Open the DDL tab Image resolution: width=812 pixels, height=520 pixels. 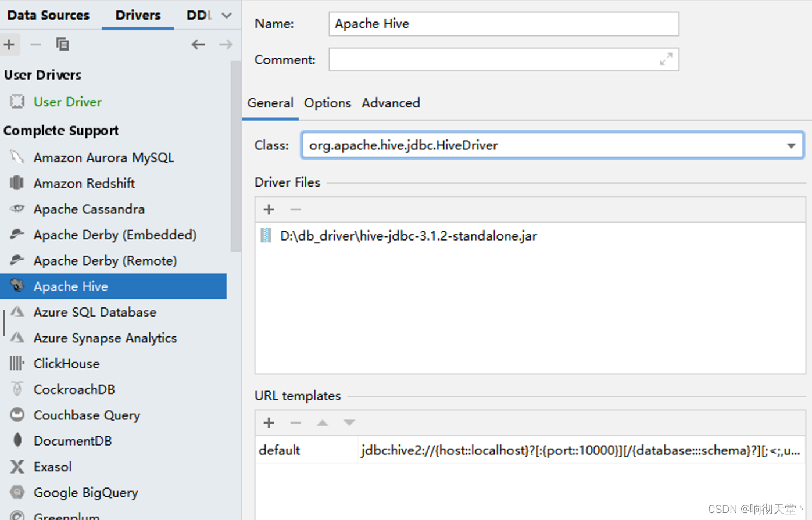click(x=199, y=15)
